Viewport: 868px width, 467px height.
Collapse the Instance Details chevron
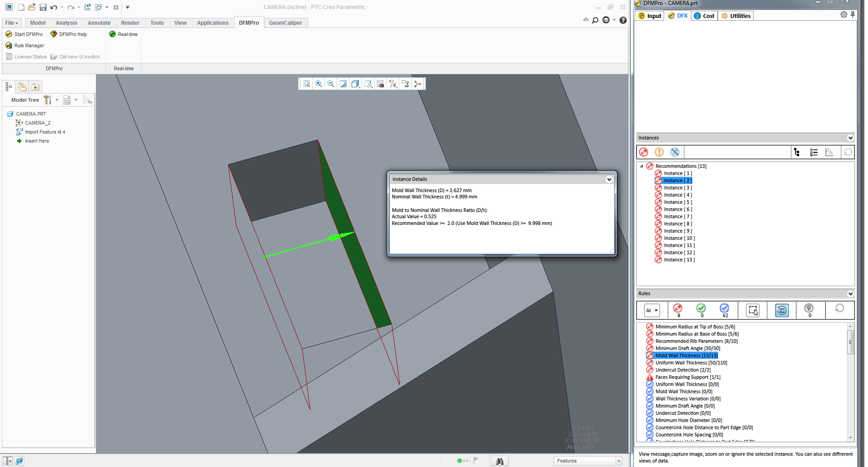coord(609,179)
